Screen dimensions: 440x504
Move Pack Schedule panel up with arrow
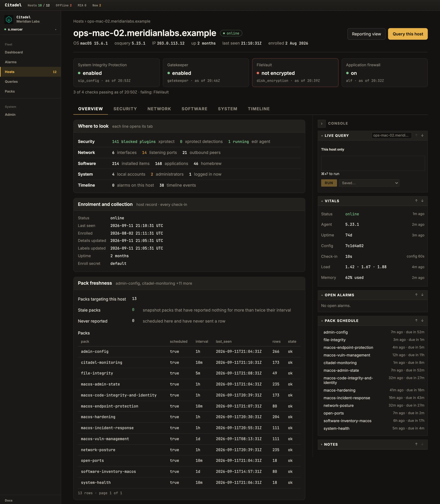(x=416, y=320)
